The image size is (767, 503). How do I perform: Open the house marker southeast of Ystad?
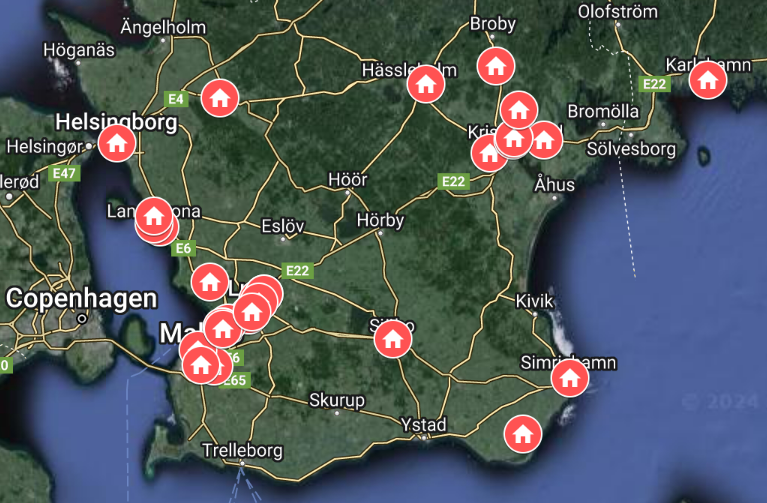[x=523, y=434]
